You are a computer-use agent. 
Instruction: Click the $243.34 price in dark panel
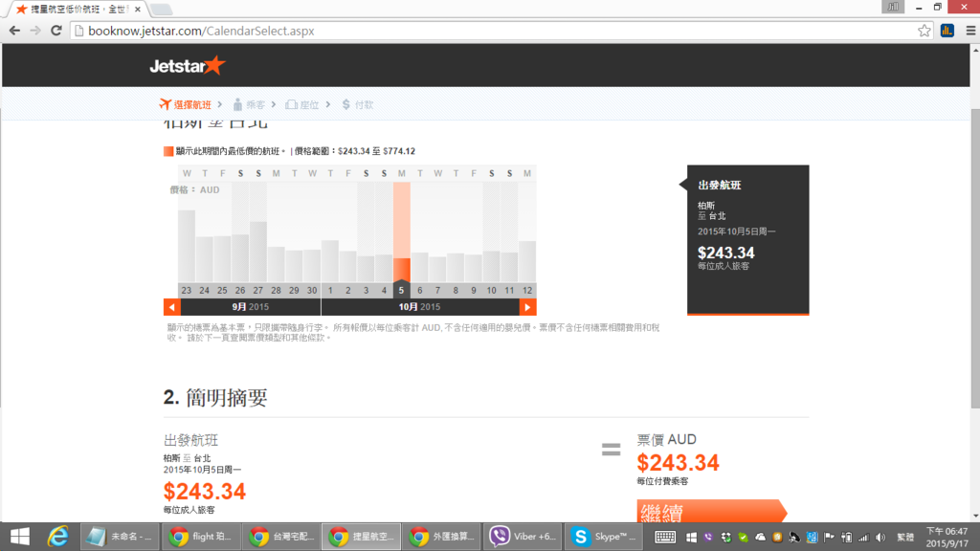point(725,253)
